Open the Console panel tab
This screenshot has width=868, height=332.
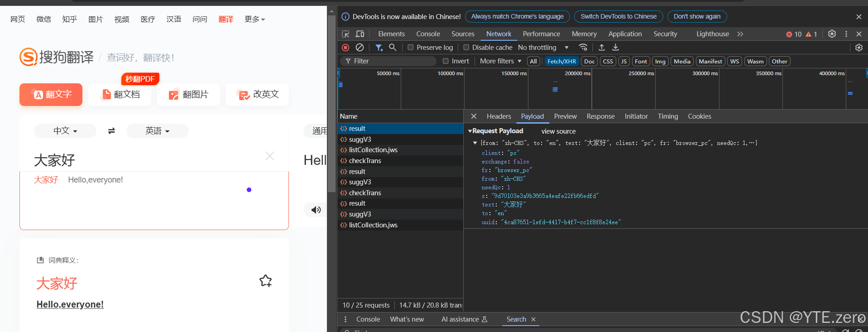(x=428, y=34)
